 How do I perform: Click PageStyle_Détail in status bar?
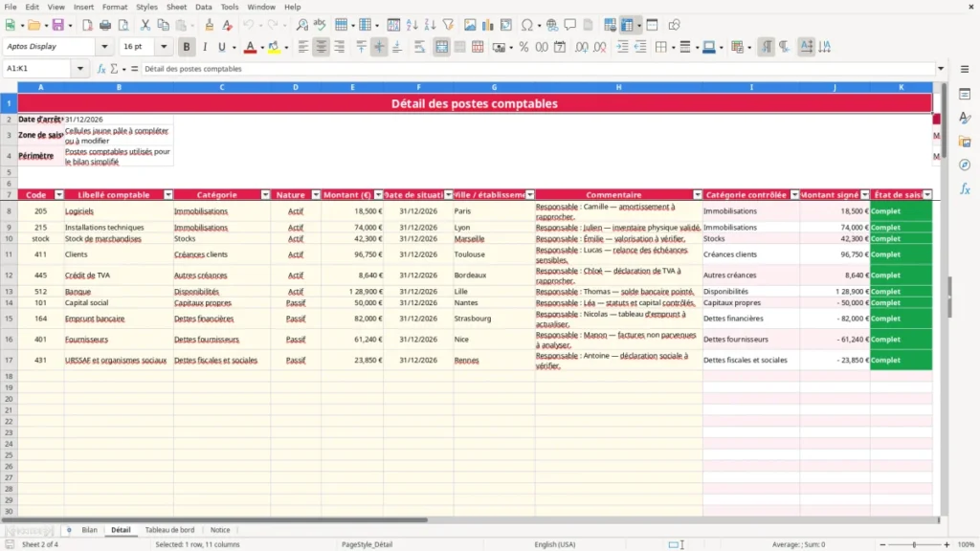[x=367, y=544]
